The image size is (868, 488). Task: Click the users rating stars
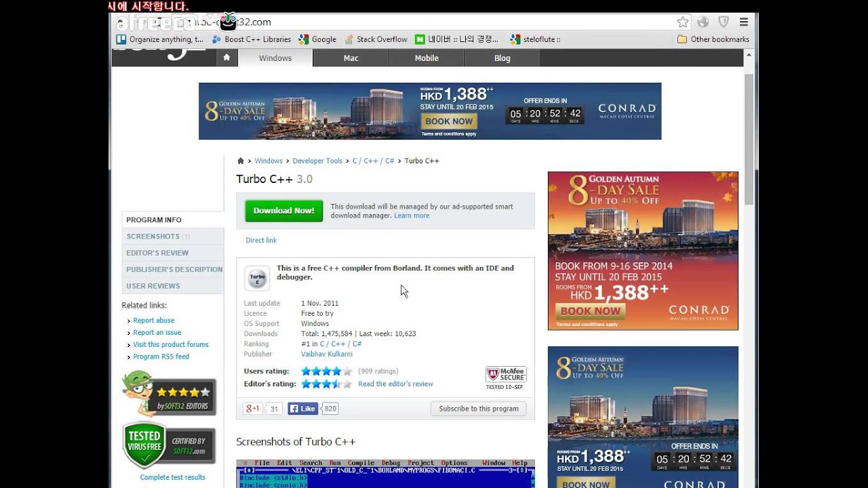[327, 371]
